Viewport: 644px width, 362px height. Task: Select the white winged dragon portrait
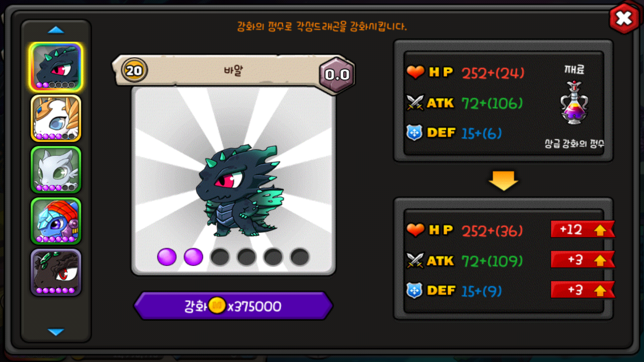(56, 118)
